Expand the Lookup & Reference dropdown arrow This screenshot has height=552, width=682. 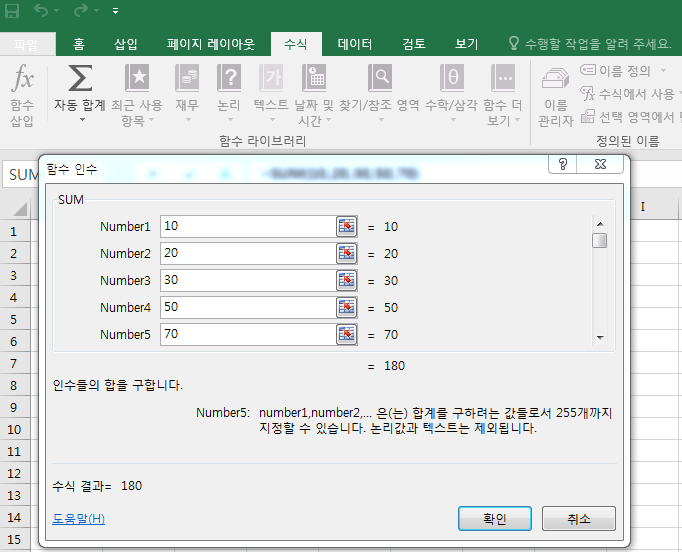(x=381, y=119)
